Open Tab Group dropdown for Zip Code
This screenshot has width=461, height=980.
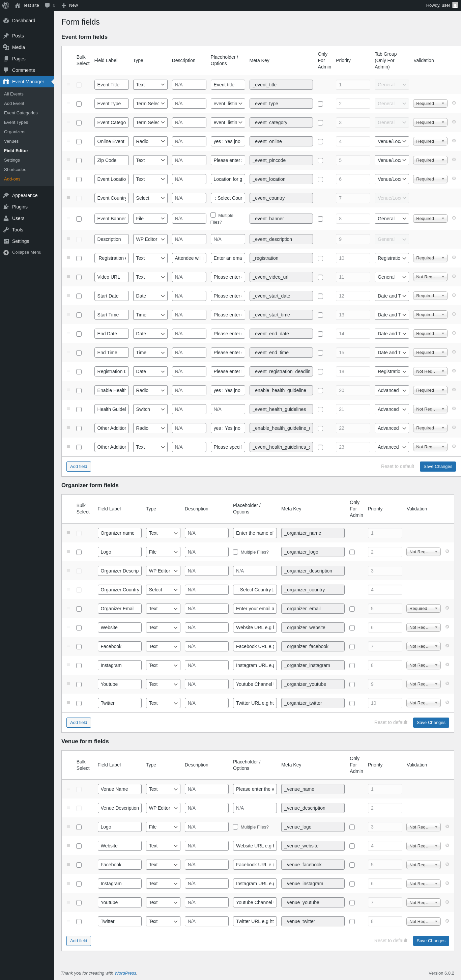coord(392,160)
